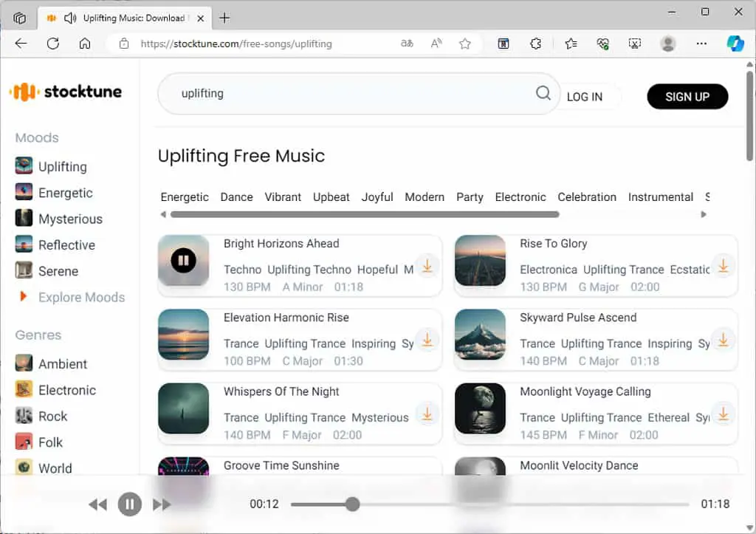
Task: Add page to favorites with star icon
Action: (x=465, y=44)
